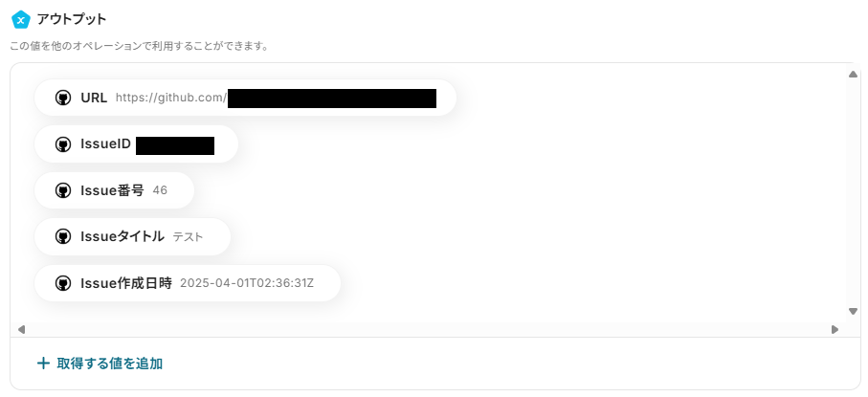
Task: Click the plus icon for 取得する値を追加
Action: [x=43, y=364]
